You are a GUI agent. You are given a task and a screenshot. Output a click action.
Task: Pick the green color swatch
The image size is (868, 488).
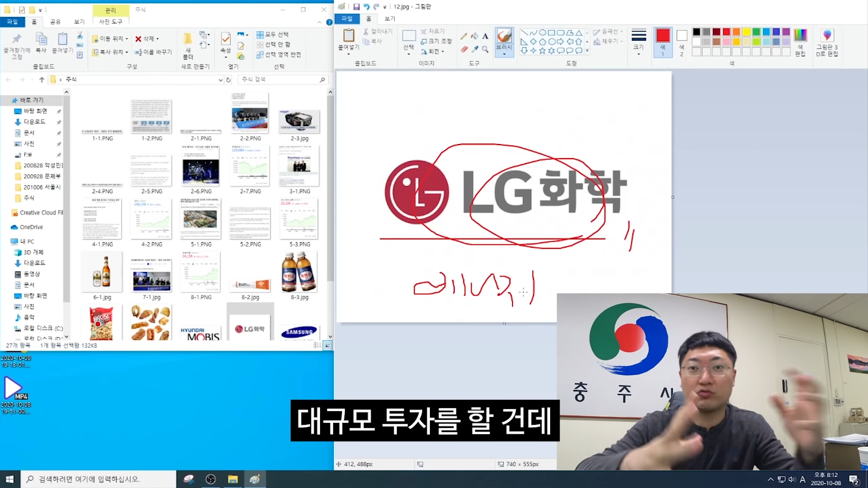click(x=756, y=32)
